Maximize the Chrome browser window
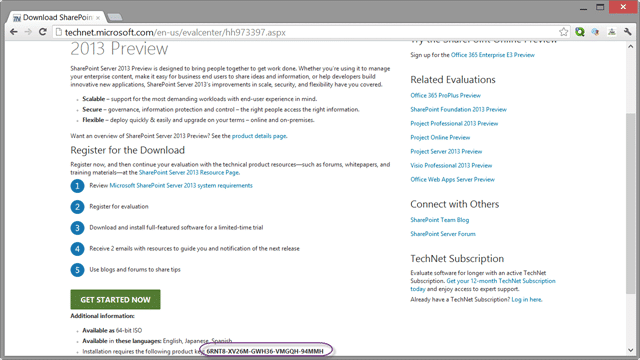This screenshot has width=640, height=360. pos(600,7)
